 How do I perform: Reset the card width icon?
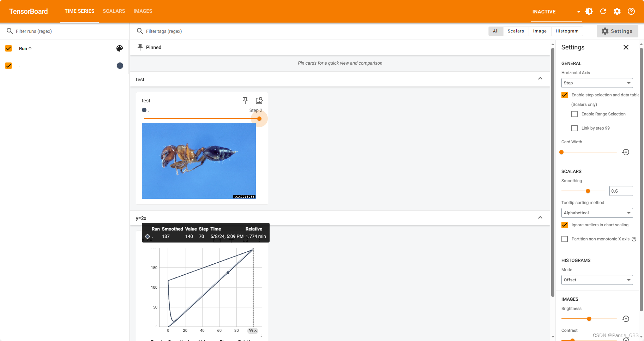pyautogui.click(x=626, y=152)
